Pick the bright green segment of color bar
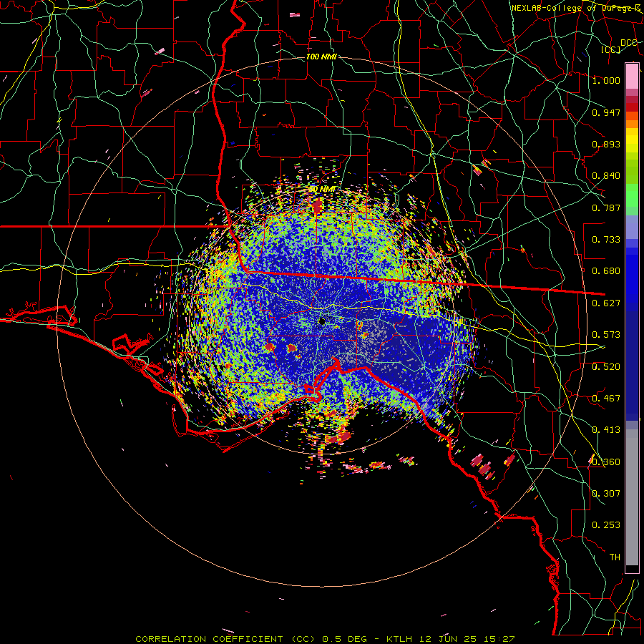Screen dimensions: 644x644 [x=632, y=195]
